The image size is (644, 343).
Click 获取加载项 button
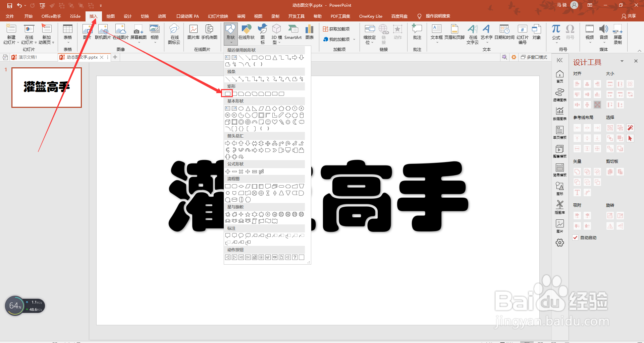coord(336,29)
